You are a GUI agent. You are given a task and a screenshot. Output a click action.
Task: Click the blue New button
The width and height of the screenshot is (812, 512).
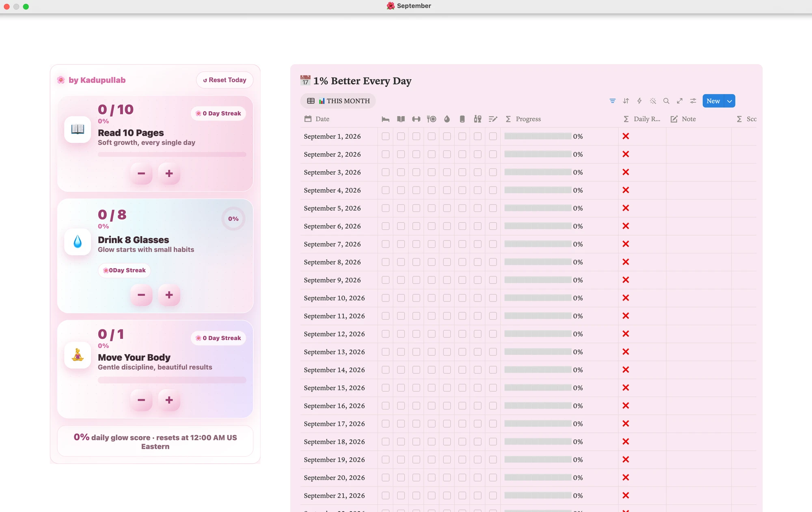pyautogui.click(x=713, y=101)
